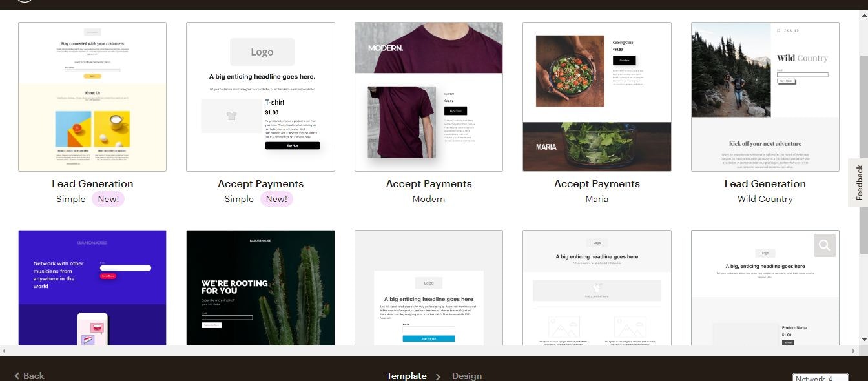This screenshot has height=381, width=868.
Task: Select the Template step
Action: coord(406,376)
